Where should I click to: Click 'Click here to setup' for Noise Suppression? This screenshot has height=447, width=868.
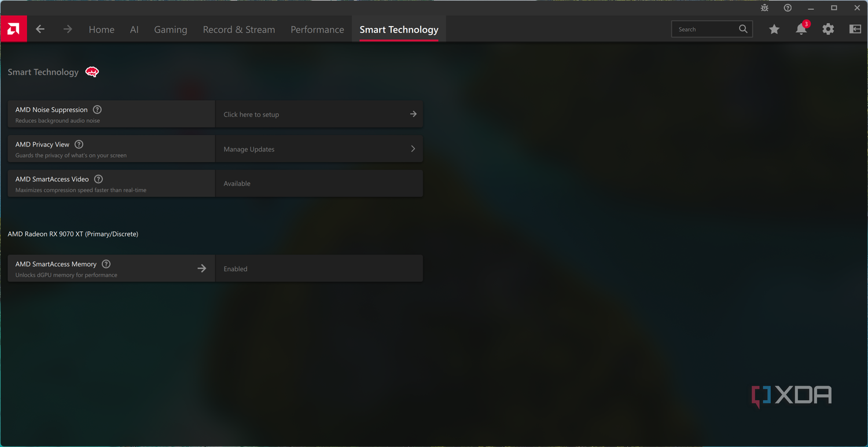pos(319,114)
